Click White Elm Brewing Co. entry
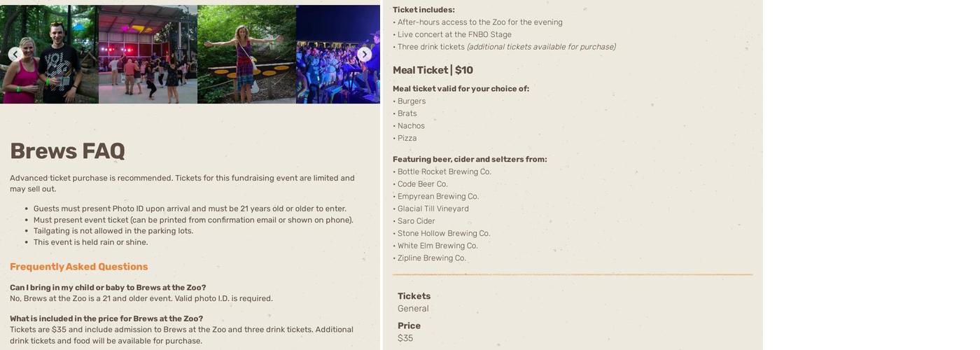The width and height of the screenshot is (980, 350). pyautogui.click(x=437, y=246)
